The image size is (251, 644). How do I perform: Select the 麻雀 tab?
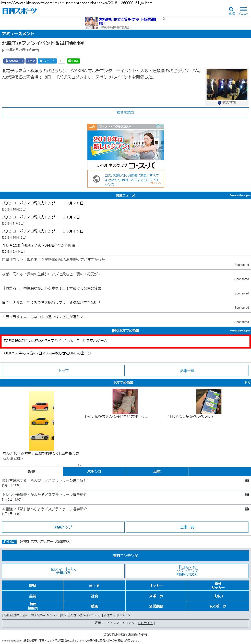click(x=157, y=472)
